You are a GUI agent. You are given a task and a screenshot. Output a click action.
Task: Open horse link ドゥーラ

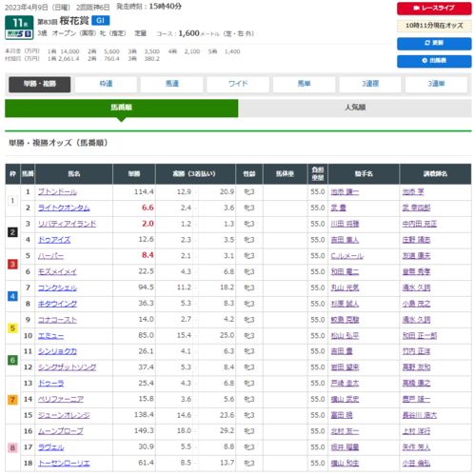[50, 384]
